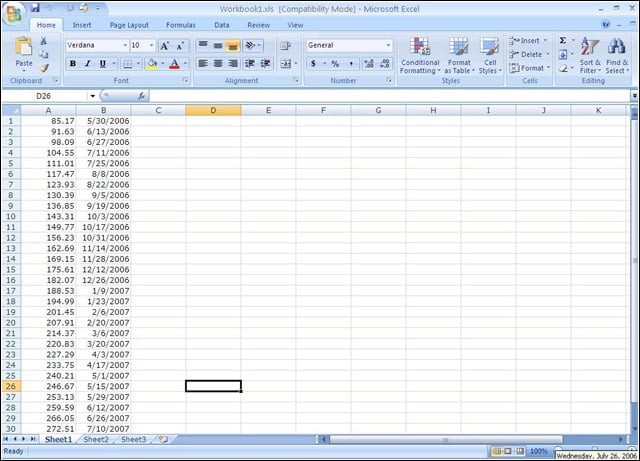Click the Insert Function fx button
Viewport: 640px width, 461px height.
point(141,96)
